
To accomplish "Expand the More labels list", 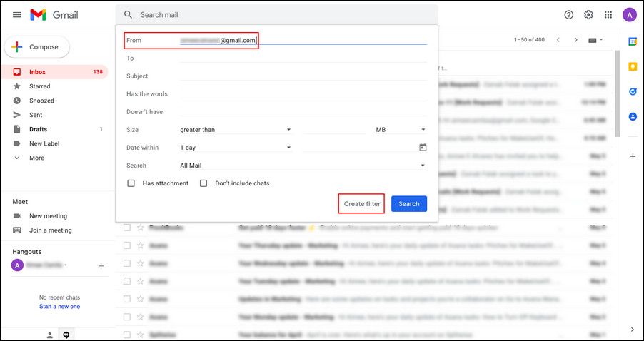I will pyautogui.click(x=36, y=158).
